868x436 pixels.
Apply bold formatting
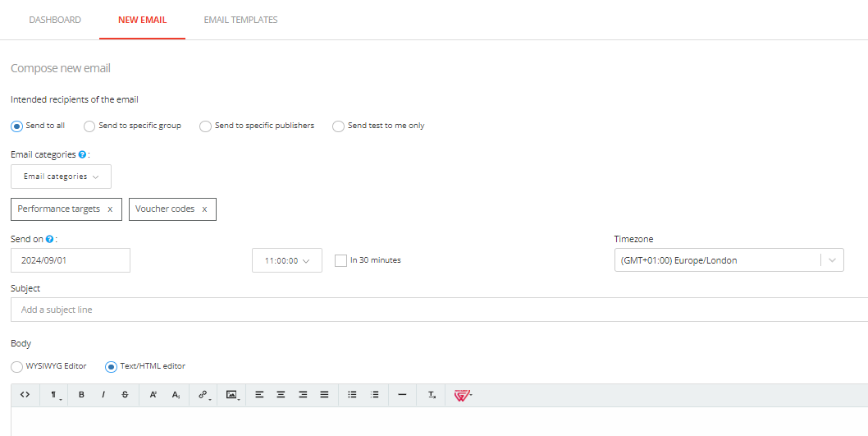(81, 395)
